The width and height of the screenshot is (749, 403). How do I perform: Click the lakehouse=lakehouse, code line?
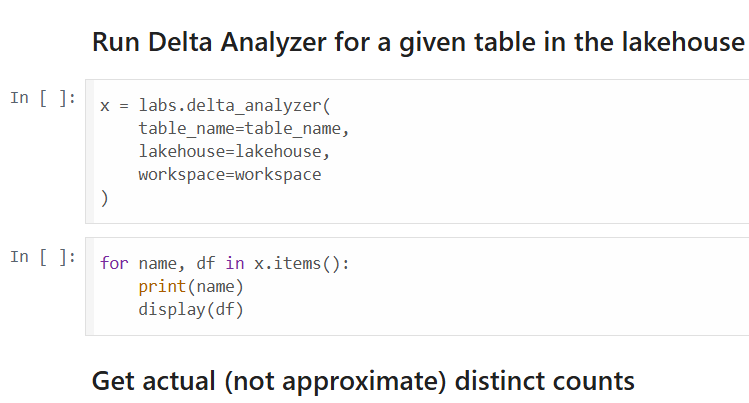click(x=234, y=151)
